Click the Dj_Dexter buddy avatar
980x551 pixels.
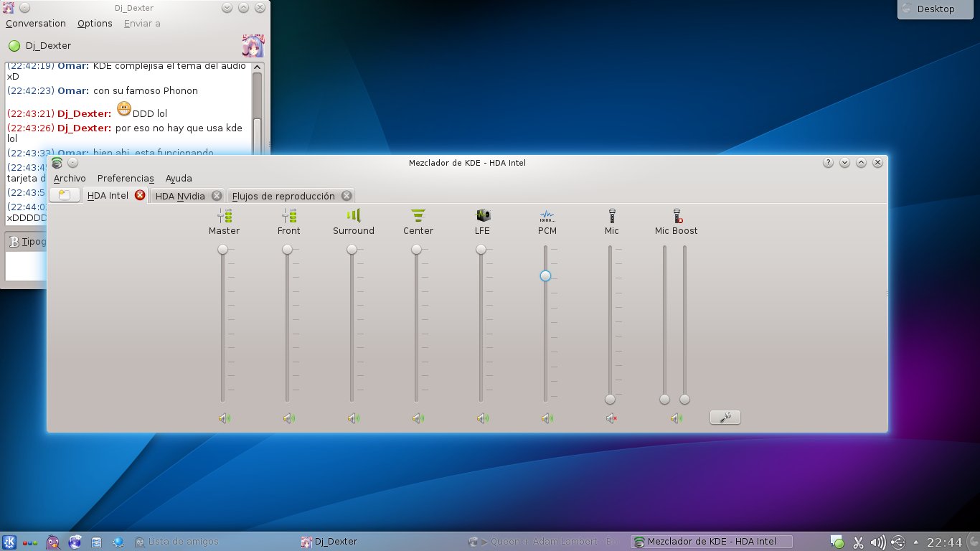tap(253, 46)
